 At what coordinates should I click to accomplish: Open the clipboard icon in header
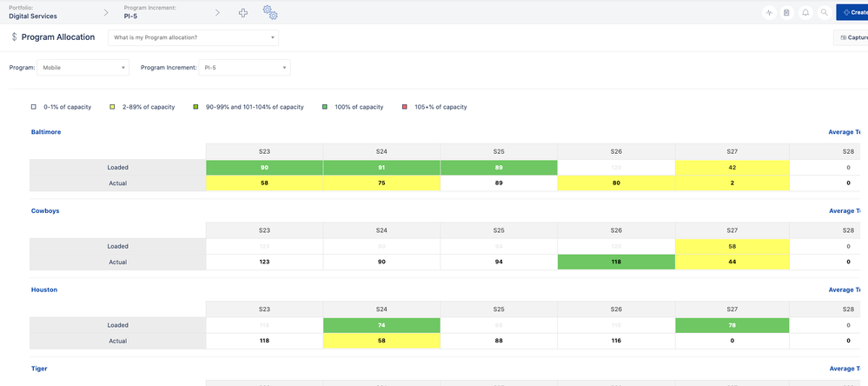coord(786,13)
